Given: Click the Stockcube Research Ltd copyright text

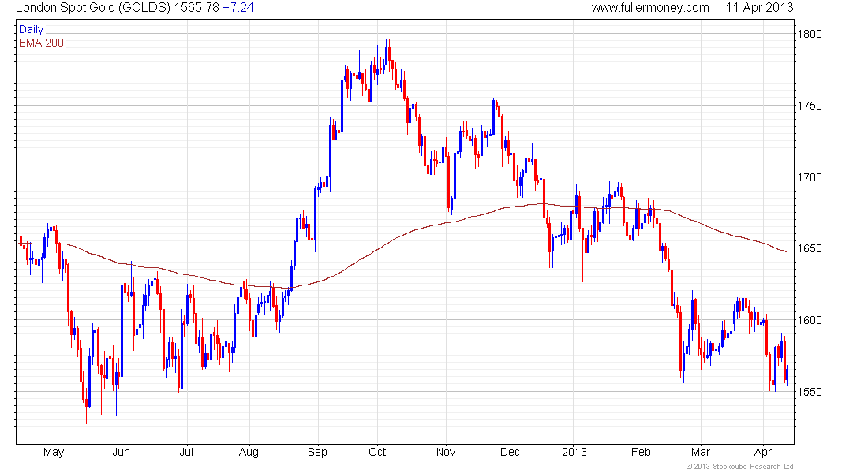Looking at the screenshot, I should 739,467.
